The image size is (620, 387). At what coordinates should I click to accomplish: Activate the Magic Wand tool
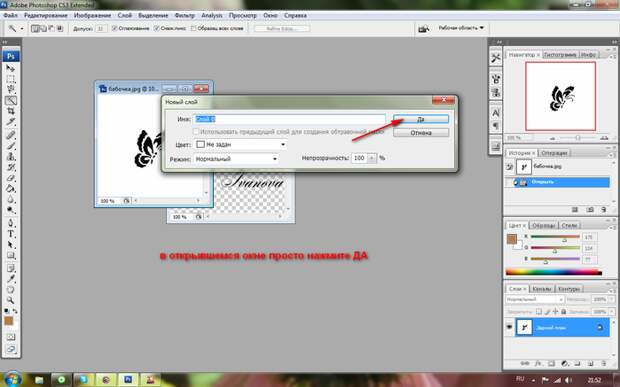pos(11,101)
